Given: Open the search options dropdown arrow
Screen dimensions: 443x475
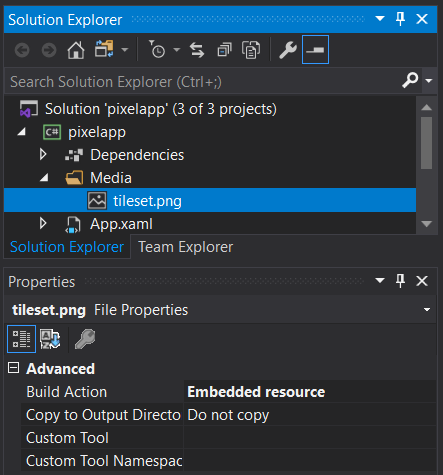Looking at the screenshot, I should pyautogui.click(x=429, y=81).
